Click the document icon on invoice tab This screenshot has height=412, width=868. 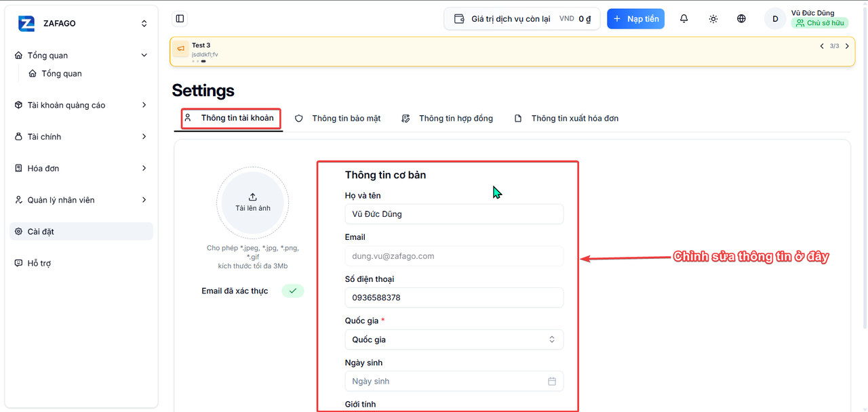click(518, 118)
